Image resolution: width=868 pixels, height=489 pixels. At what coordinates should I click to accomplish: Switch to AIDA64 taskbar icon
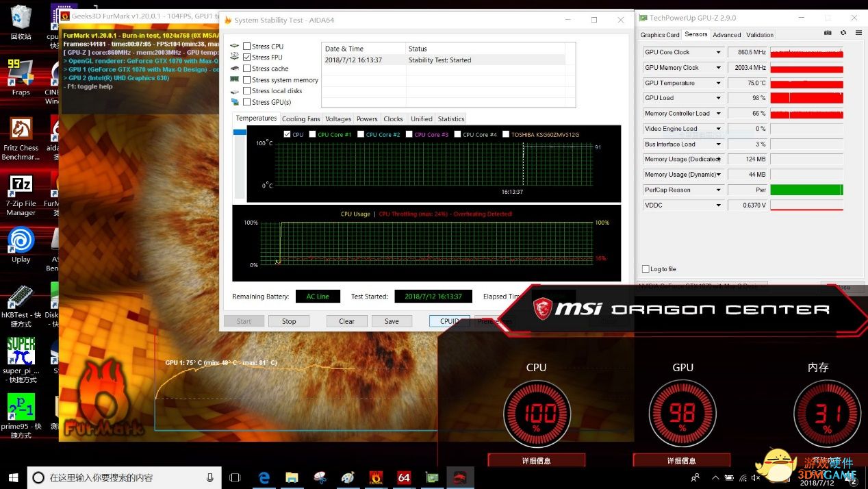point(404,477)
